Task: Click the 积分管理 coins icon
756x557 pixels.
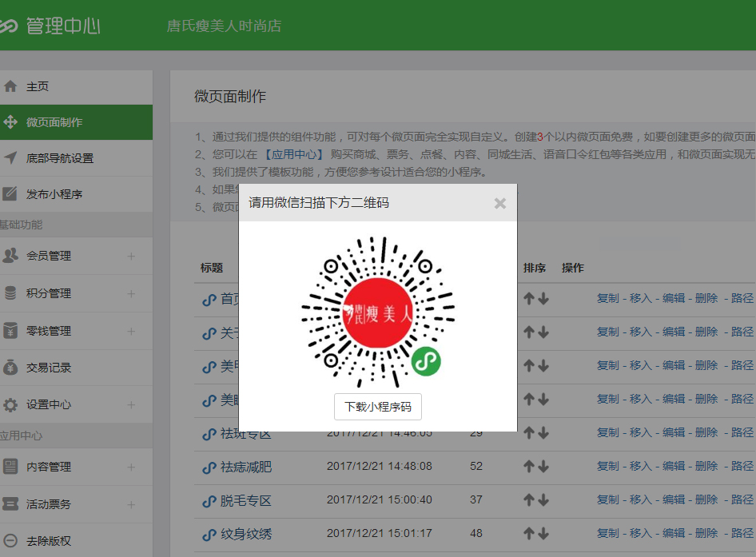Action: (x=10, y=293)
